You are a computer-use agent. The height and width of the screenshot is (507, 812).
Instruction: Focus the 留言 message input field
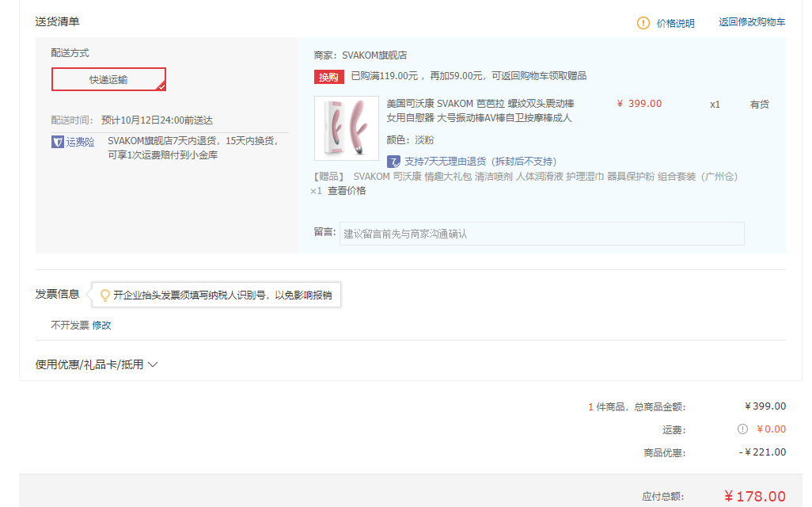(541, 234)
